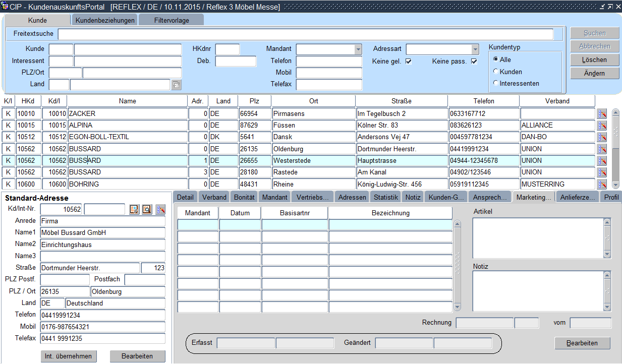Click the edit icon in ALPINA row
Viewport: 622px width, 364px height.
pyautogui.click(x=602, y=126)
